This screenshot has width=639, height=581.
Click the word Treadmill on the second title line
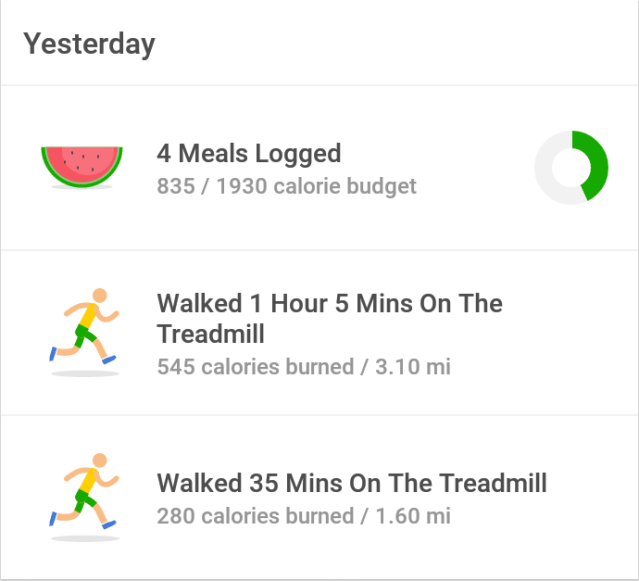pos(211,334)
